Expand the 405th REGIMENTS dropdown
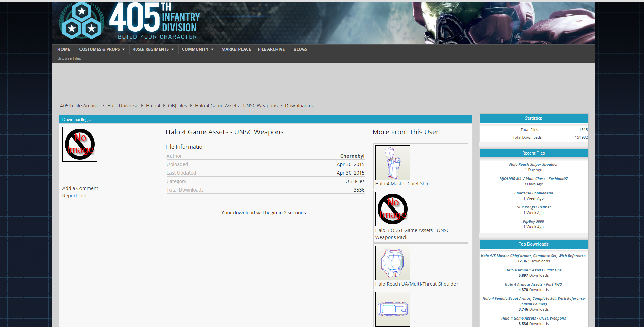Viewport: 644px width, 327px height. [x=154, y=49]
